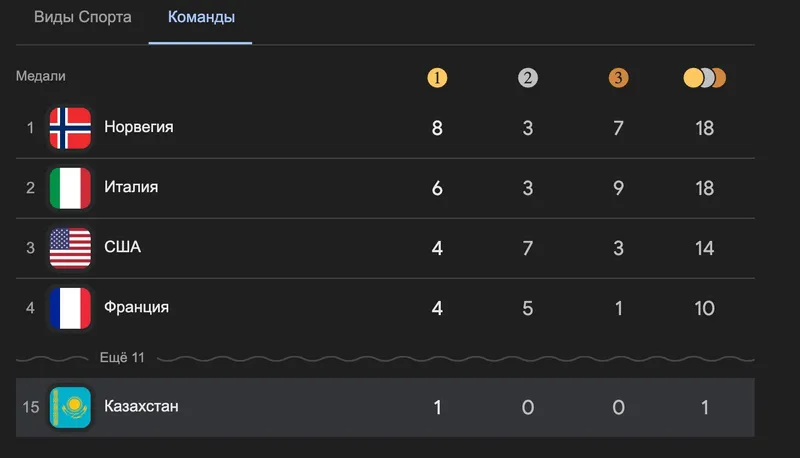
Task: Click the USA flag icon
Action: tap(70, 247)
